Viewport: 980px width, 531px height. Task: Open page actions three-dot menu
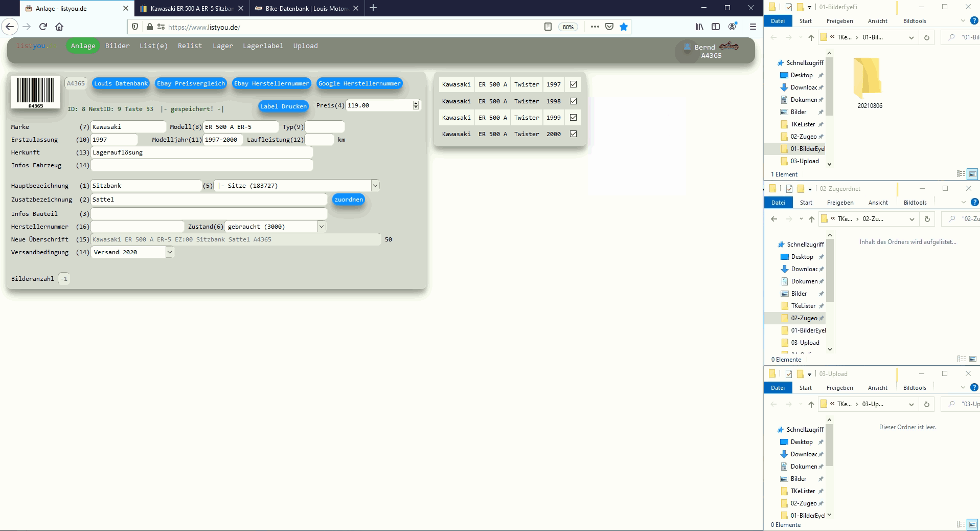(595, 27)
